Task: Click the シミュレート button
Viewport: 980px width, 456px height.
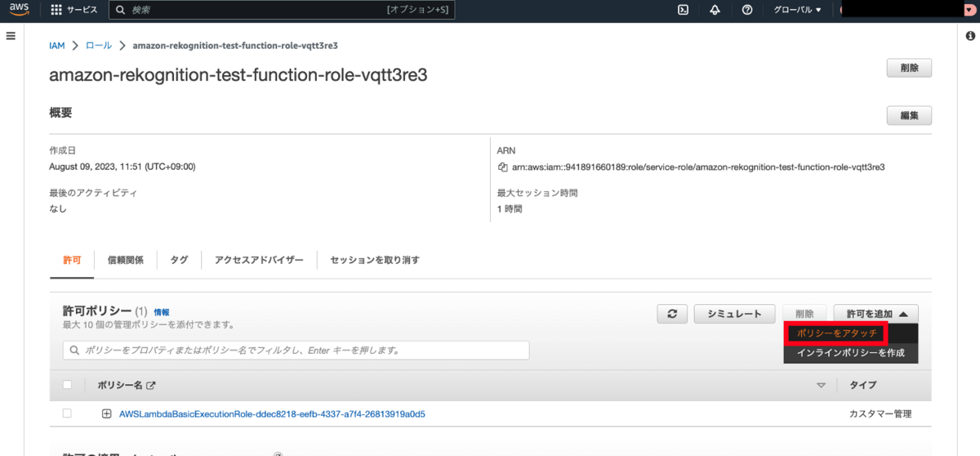Action: click(734, 314)
